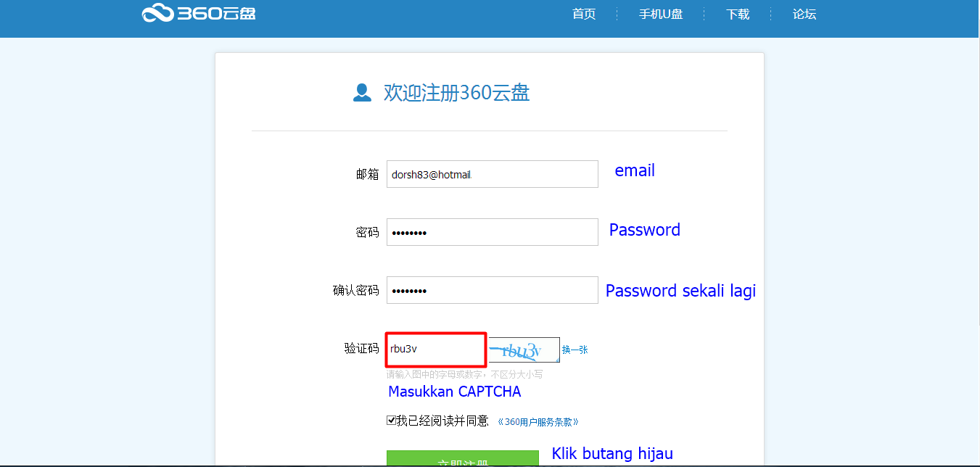The image size is (980, 467).
Task: Open the 360用户服务条款 terms link
Action: point(538,421)
